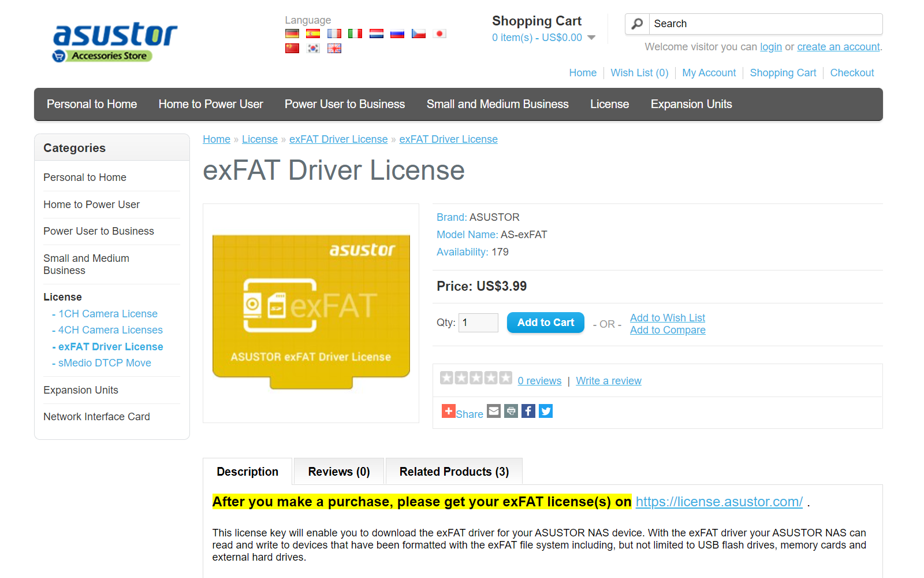
Task: Click the print icon in share row
Action: (x=511, y=411)
